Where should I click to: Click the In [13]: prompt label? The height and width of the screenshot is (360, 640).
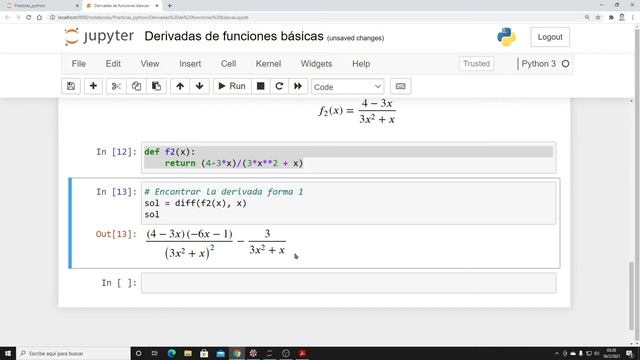(116, 192)
